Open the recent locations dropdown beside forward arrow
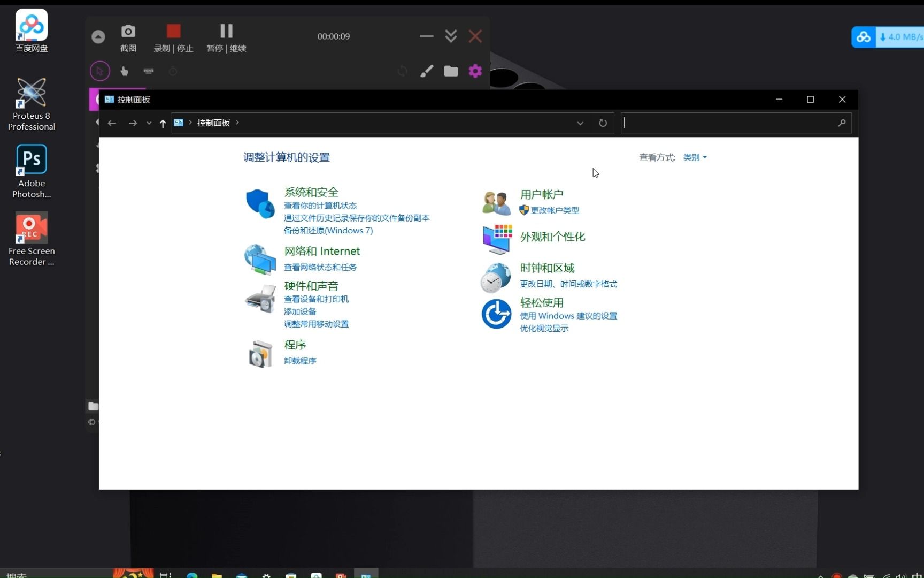 [x=149, y=123]
